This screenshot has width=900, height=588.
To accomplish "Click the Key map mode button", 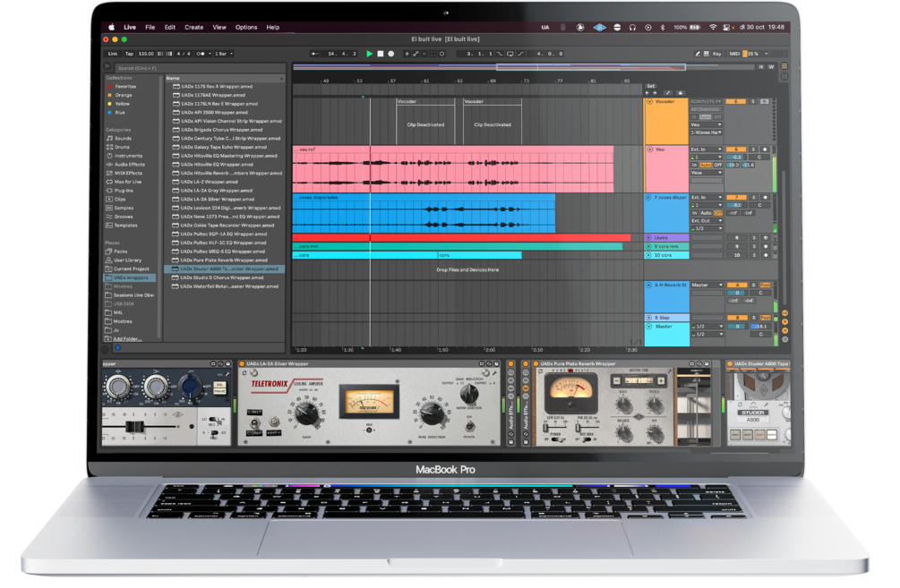I will point(717,54).
